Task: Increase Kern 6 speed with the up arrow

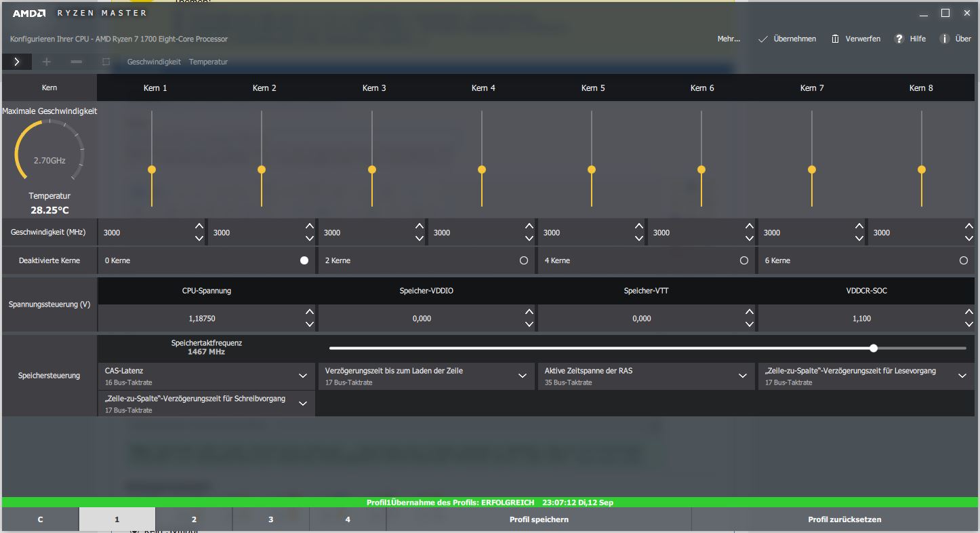Action: pyautogui.click(x=749, y=226)
